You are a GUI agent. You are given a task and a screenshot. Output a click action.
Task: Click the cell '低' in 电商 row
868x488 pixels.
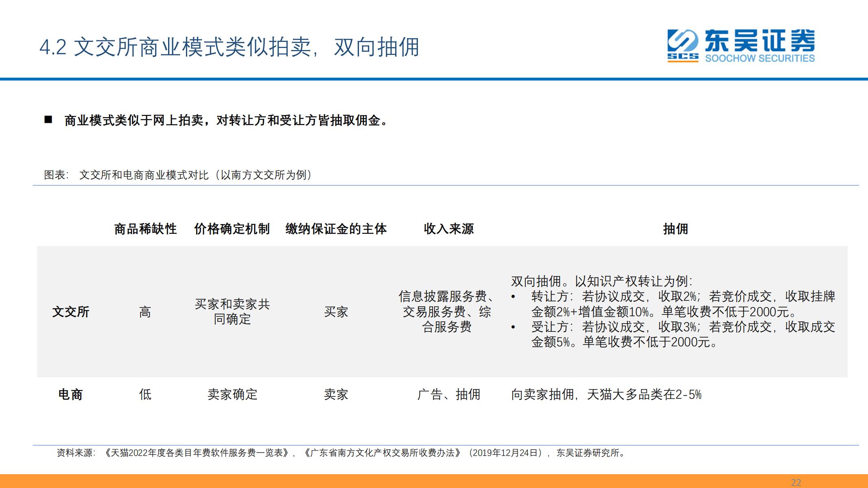coord(145,394)
